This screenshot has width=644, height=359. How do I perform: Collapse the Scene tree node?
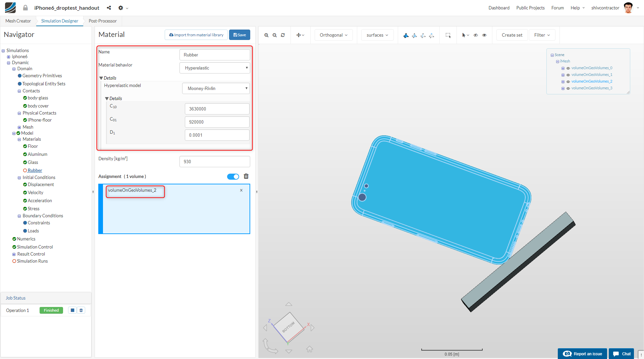552,55
